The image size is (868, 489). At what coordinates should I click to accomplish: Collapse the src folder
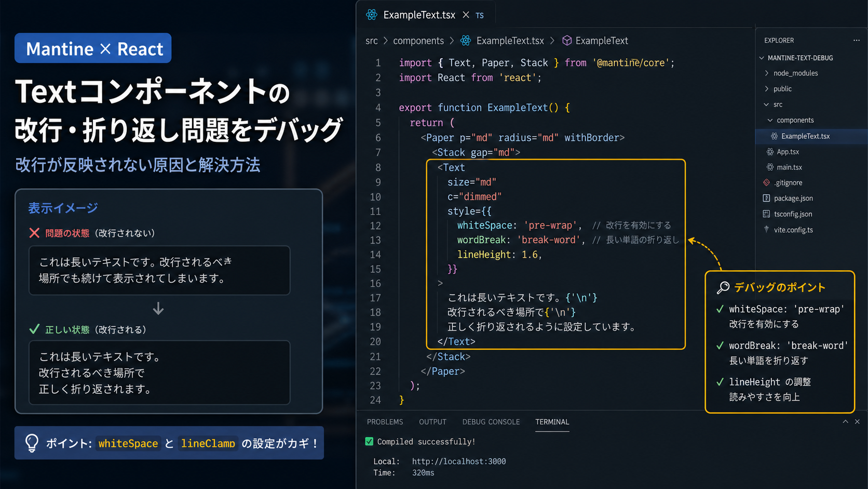click(x=766, y=104)
